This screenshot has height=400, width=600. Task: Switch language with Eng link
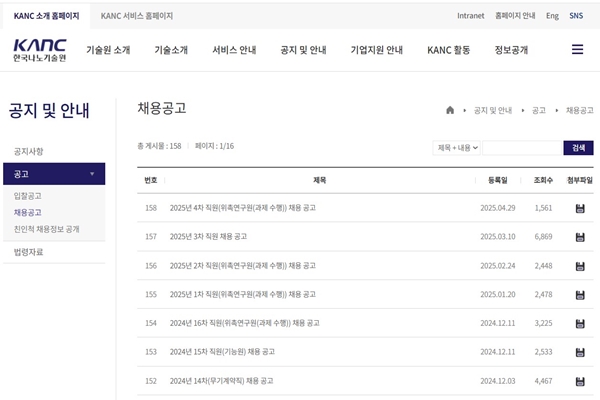pyautogui.click(x=552, y=16)
